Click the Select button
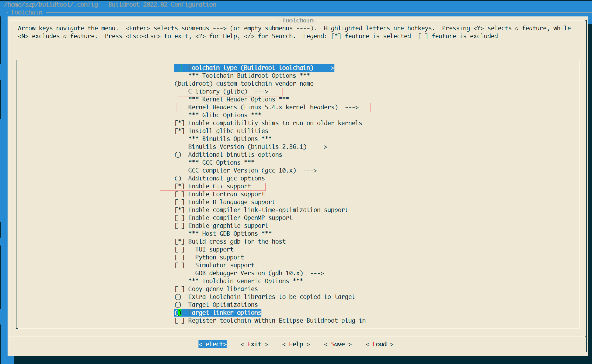592x364 pixels. click(212, 344)
